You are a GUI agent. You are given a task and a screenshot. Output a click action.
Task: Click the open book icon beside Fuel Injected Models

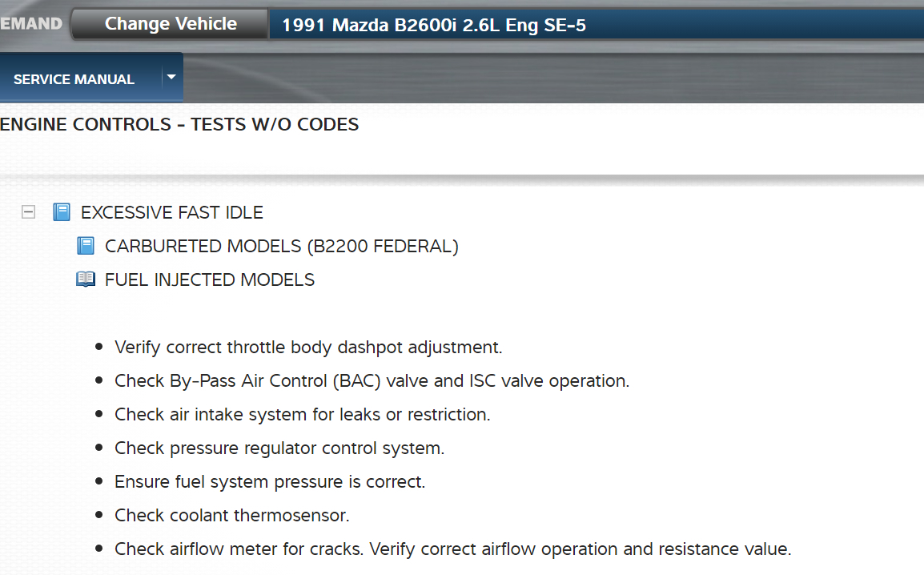(x=86, y=279)
